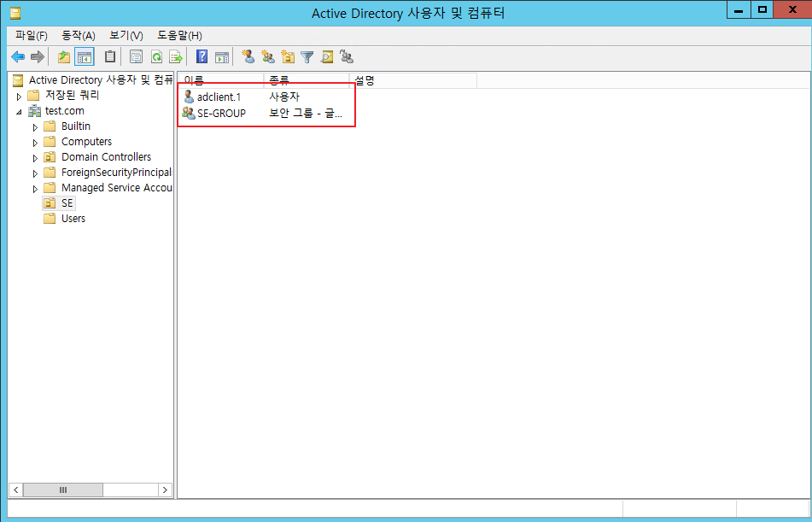
Task: Go up one level with folder-arrow icon
Action: coord(64,57)
